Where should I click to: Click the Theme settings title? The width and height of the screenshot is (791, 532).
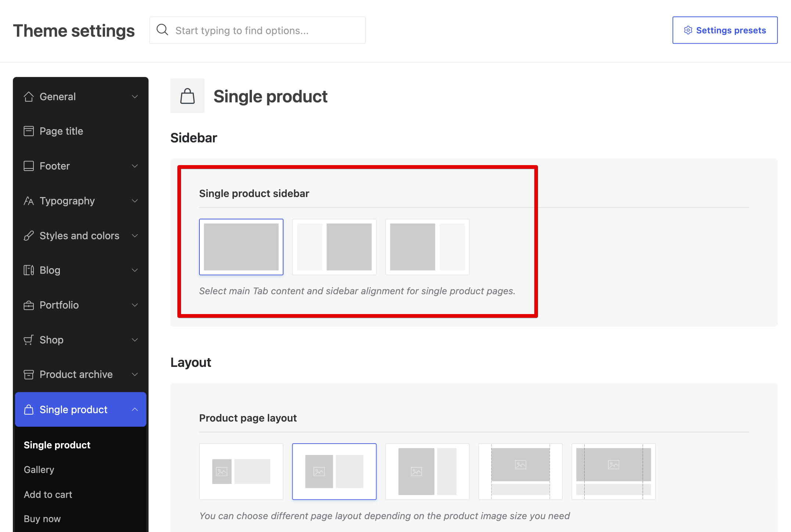(74, 30)
